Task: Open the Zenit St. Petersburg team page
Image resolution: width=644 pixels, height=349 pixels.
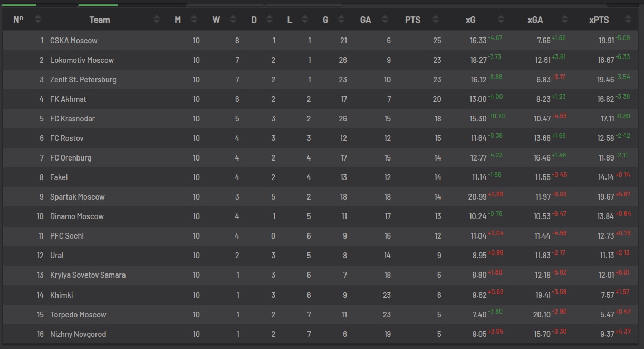Action: [x=83, y=79]
